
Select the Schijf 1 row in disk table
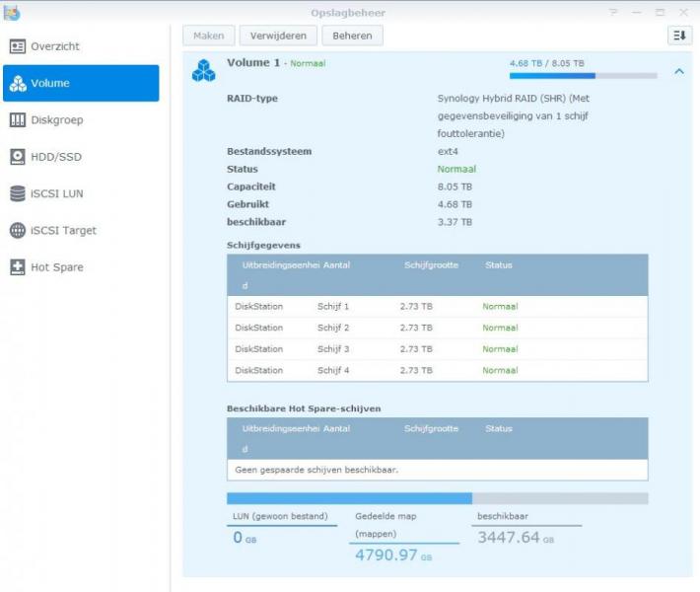click(437, 306)
